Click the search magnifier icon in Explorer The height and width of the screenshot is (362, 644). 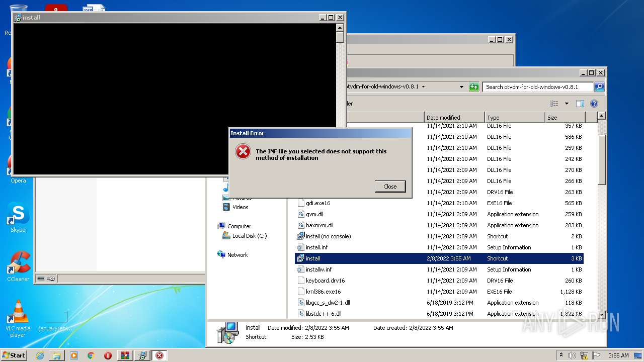599,87
